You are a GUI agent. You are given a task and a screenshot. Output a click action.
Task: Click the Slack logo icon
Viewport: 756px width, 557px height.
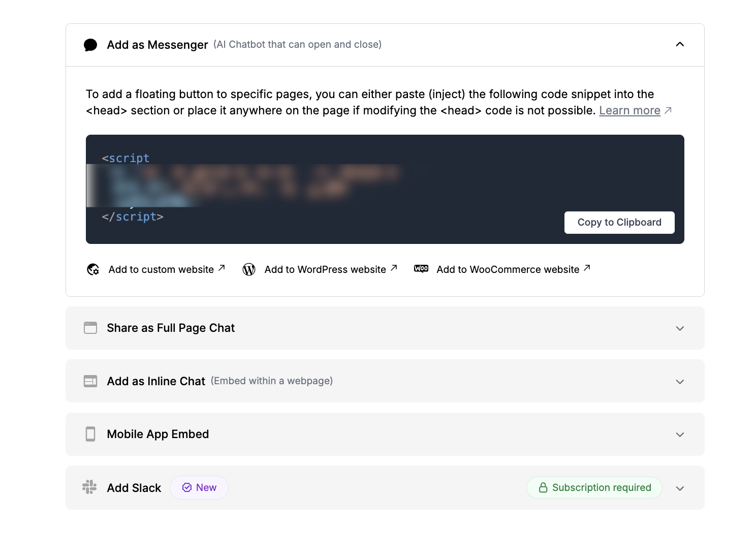[x=89, y=487]
